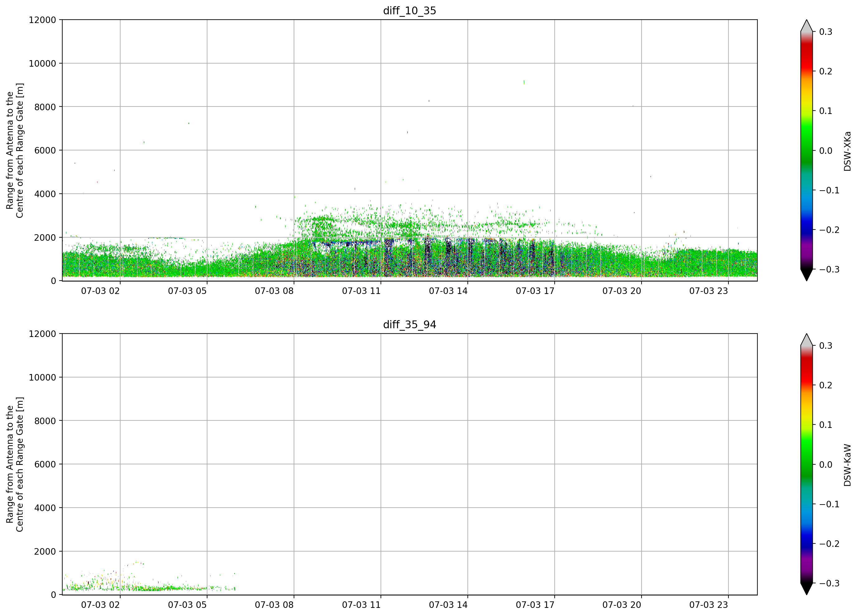Click the range axis label of diff_35_94
The height and width of the screenshot is (616, 858).
pyautogui.click(x=15, y=464)
